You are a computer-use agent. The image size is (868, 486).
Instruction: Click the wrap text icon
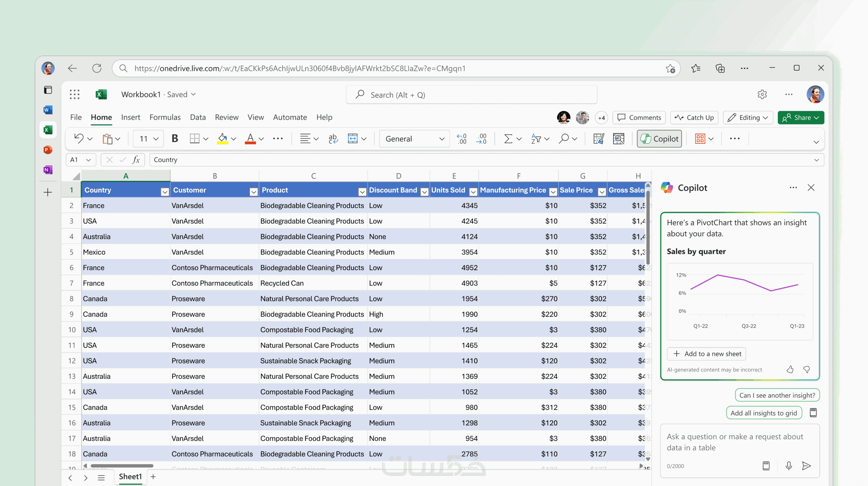333,139
